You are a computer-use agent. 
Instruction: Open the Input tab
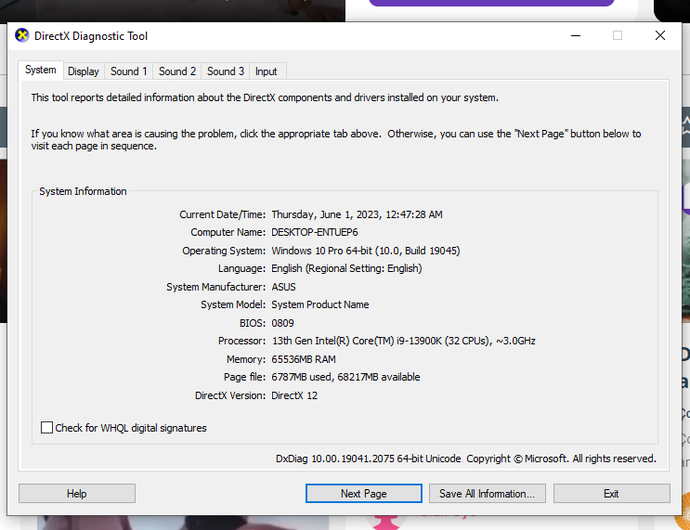coord(266,71)
